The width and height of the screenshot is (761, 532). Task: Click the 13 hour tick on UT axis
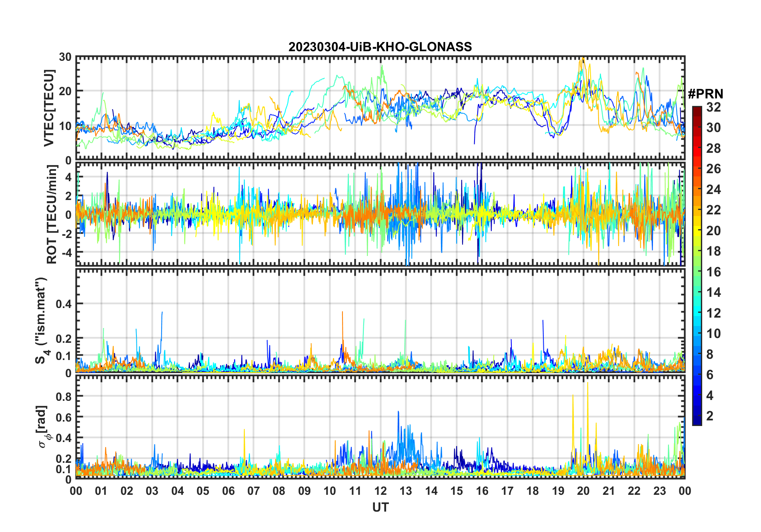click(406, 491)
